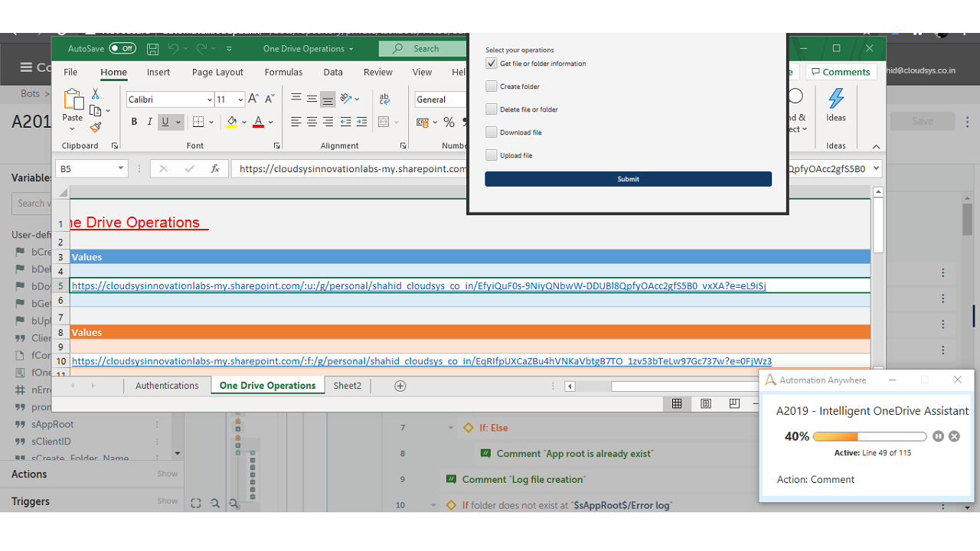Open the font size 11 dropdown
This screenshot has height=551, width=980.
[x=240, y=99]
